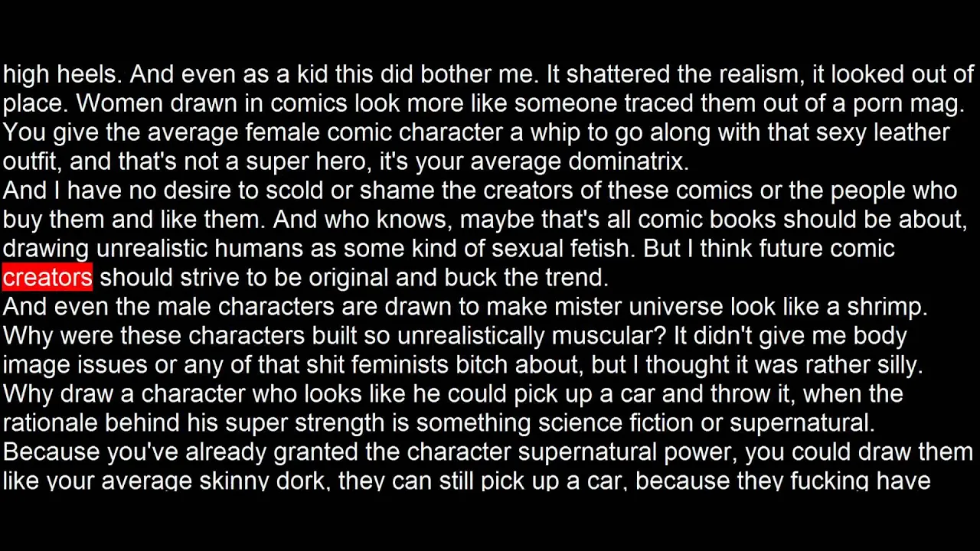The height and width of the screenshot is (551, 980).
Task: Select the word rationale
Action: 51,423
